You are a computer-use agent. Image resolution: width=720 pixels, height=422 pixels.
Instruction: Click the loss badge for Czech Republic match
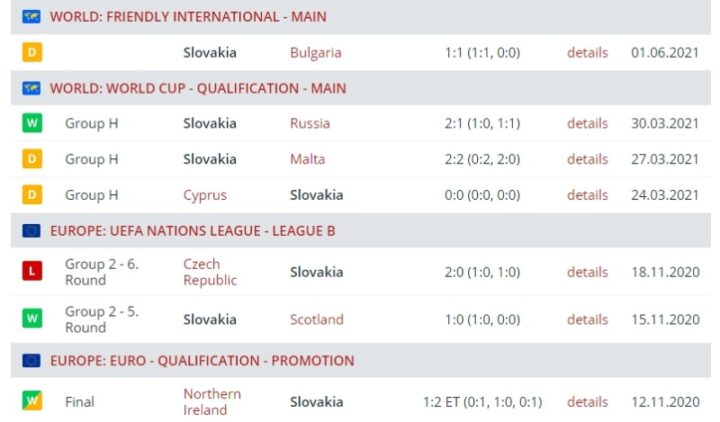click(x=32, y=272)
